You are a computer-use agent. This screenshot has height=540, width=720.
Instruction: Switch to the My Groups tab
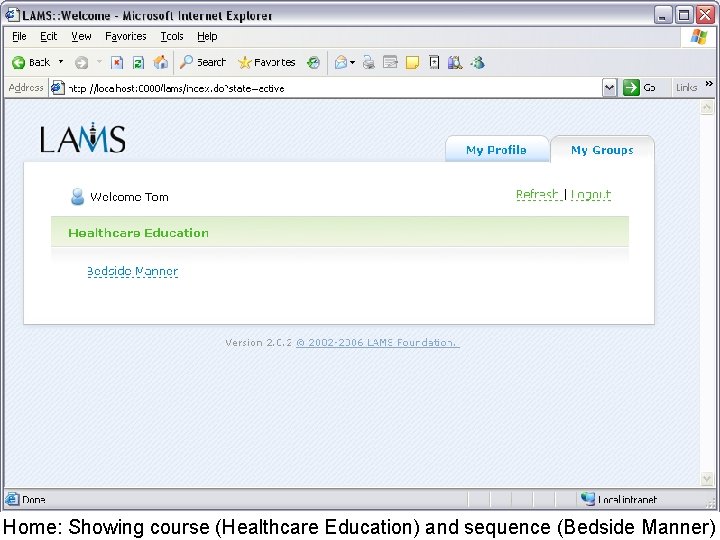point(602,150)
